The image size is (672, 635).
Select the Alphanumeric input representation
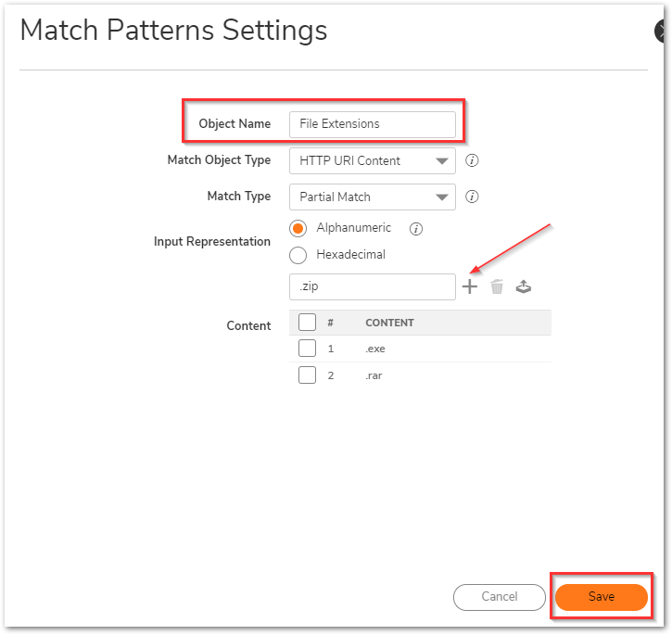point(298,229)
